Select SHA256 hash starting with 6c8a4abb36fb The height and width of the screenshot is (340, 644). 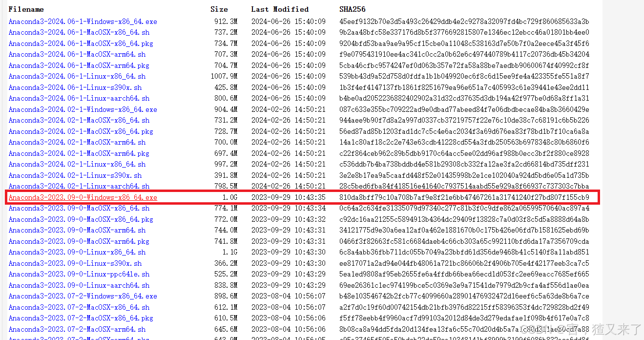464,252
